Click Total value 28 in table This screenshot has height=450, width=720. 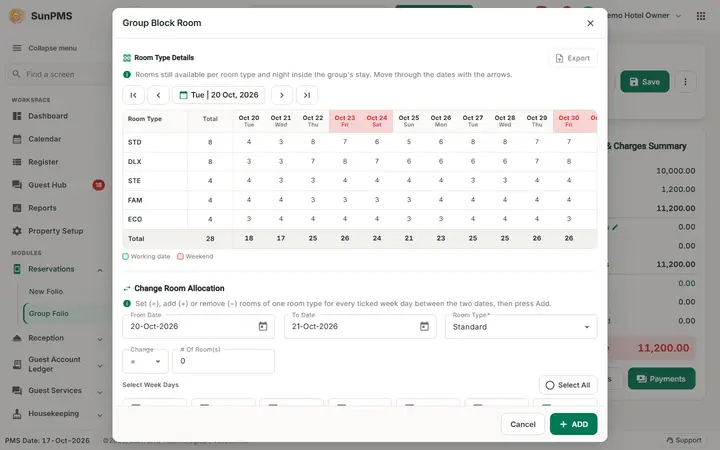pyautogui.click(x=210, y=239)
